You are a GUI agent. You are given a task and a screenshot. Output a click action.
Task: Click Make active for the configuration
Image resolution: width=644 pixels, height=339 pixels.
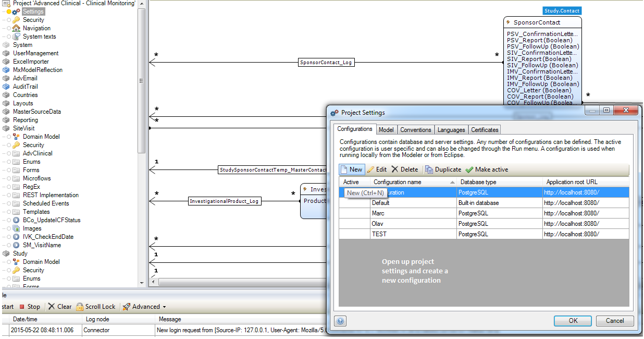tap(487, 169)
